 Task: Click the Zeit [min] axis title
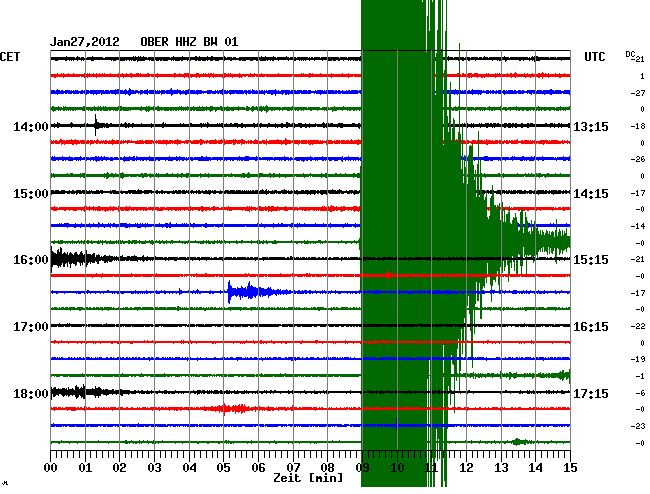coord(308,478)
